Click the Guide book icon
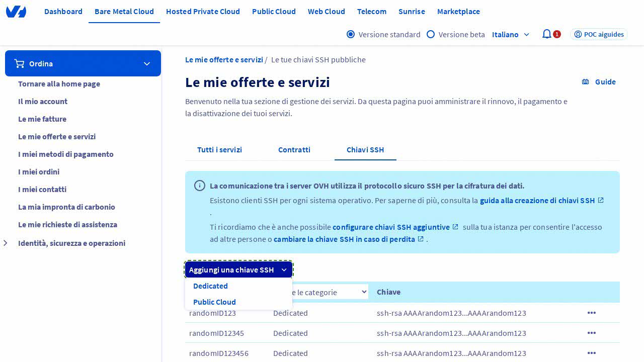 [x=586, y=82]
